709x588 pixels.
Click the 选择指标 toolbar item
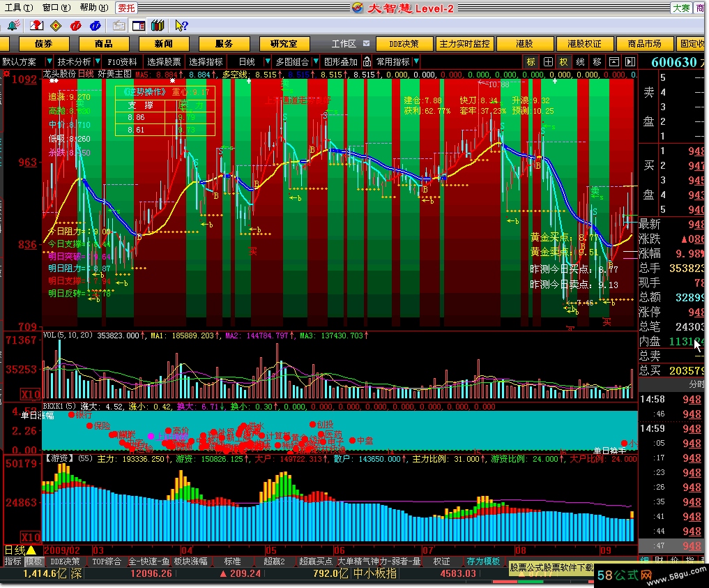pos(206,61)
